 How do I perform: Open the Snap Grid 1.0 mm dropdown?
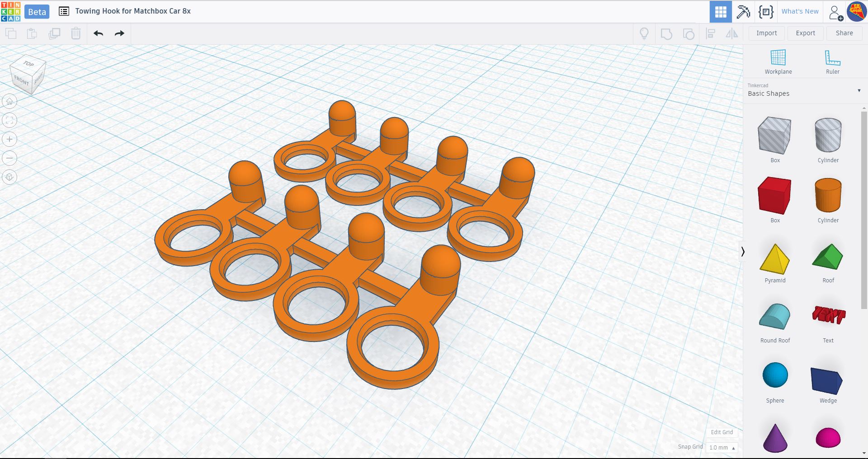(x=722, y=447)
